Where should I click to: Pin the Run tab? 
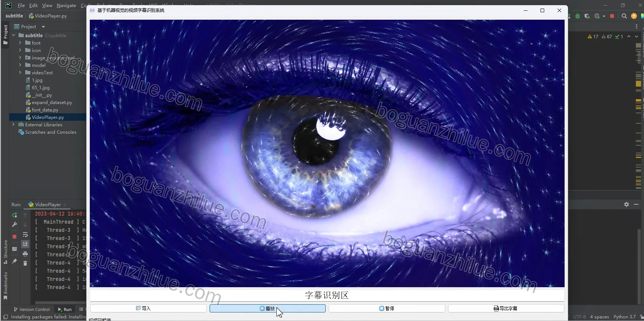[14, 261]
